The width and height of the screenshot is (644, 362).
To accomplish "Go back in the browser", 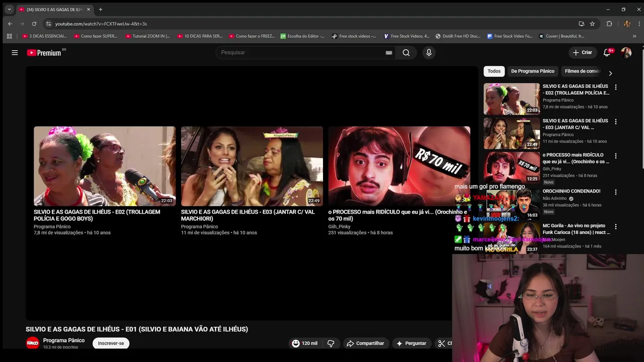I will click(x=10, y=24).
